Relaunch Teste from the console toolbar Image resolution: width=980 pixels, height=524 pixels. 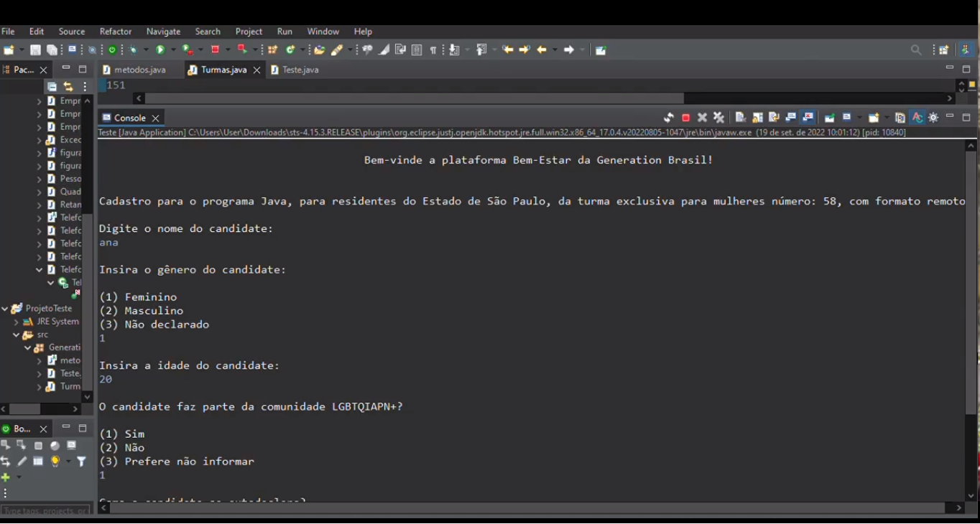click(x=668, y=117)
